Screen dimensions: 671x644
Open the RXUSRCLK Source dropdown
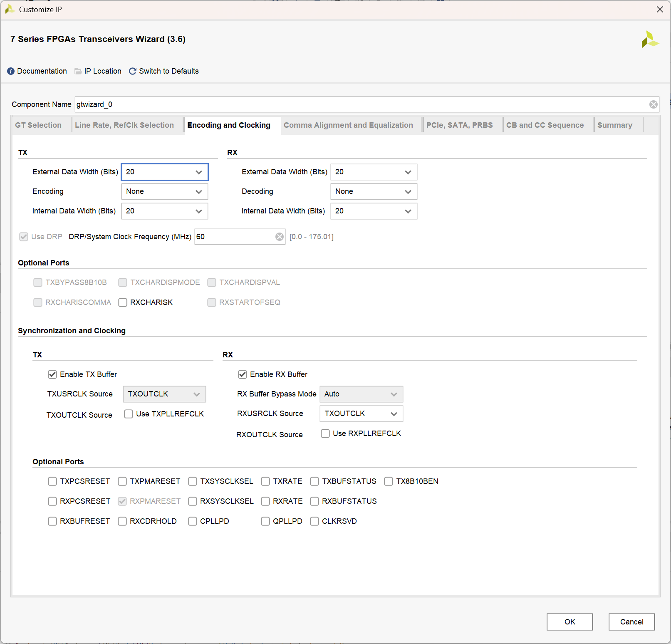(361, 414)
